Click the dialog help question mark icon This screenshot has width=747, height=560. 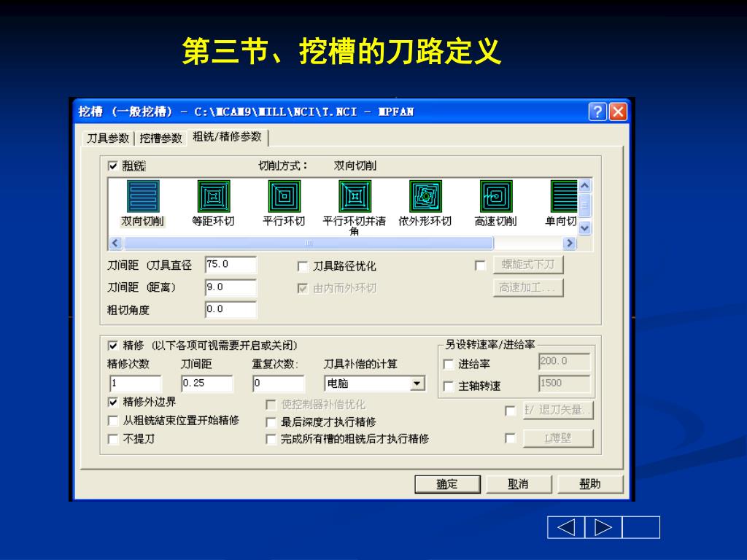pos(597,112)
